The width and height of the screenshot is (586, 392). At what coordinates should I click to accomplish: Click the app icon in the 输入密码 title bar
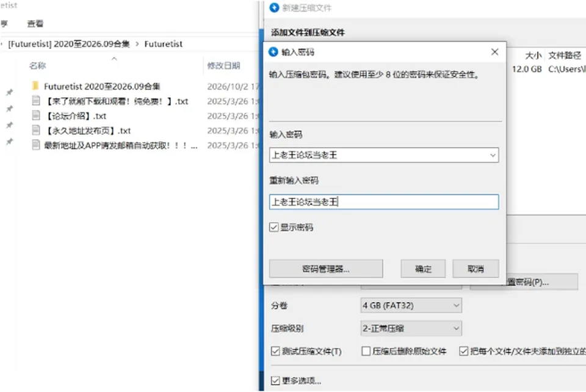pos(273,52)
